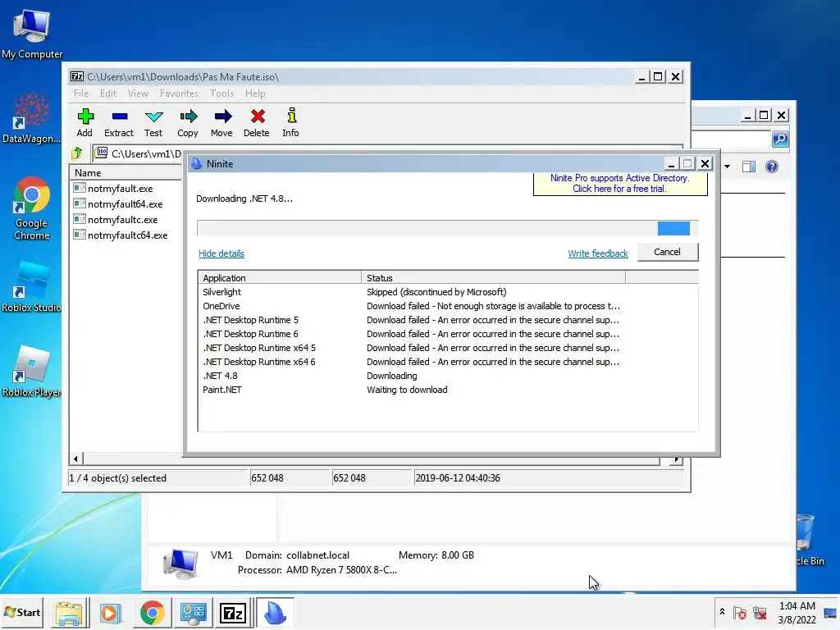This screenshot has width=840, height=630.
Task: Click the Ninite download progress bar
Action: tap(447, 229)
